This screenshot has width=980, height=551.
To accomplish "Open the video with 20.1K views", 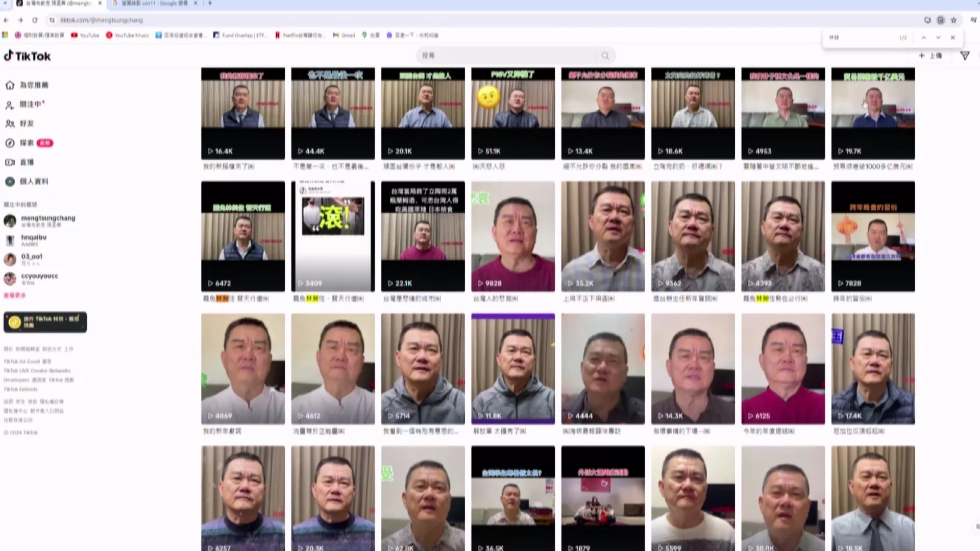I will [x=423, y=113].
